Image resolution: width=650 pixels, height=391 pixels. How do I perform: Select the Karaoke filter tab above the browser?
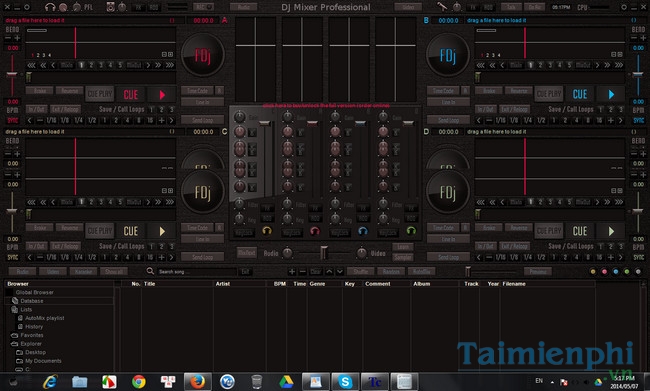(83, 272)
